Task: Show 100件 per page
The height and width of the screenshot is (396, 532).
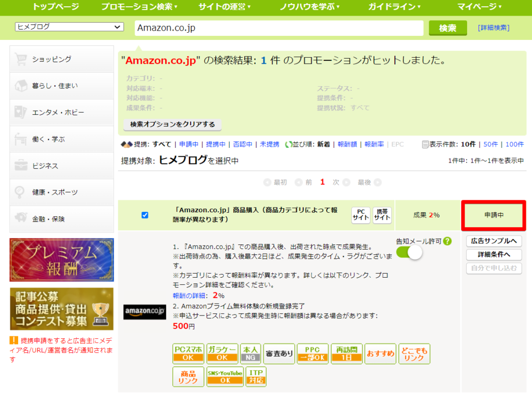Action: point(514,144)
